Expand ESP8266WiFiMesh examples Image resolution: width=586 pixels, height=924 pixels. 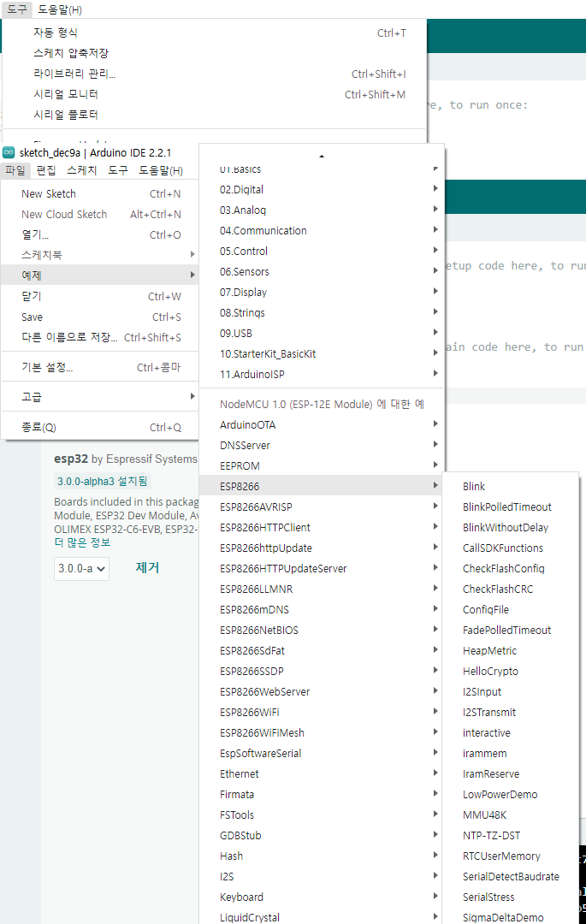coord(322,733)
